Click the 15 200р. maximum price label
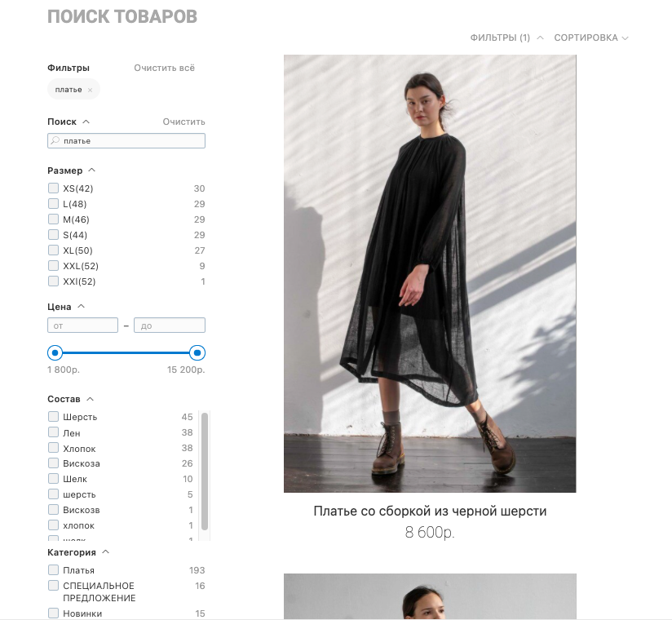 click(186, 370)
